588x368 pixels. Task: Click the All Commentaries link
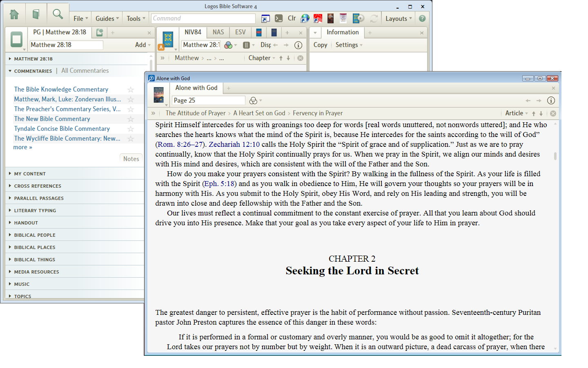[85, 71]
